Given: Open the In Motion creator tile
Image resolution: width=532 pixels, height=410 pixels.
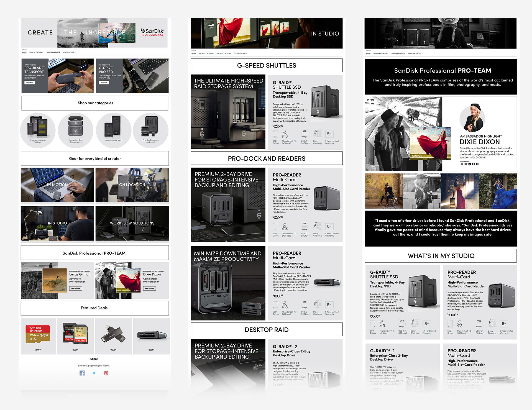Looking at the screenshot, I should point(57,185).
